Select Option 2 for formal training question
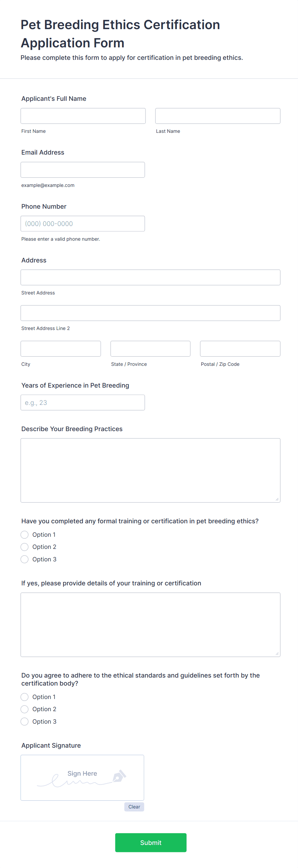298x868 pixels. pyautogui.click(x=25, y=547)
